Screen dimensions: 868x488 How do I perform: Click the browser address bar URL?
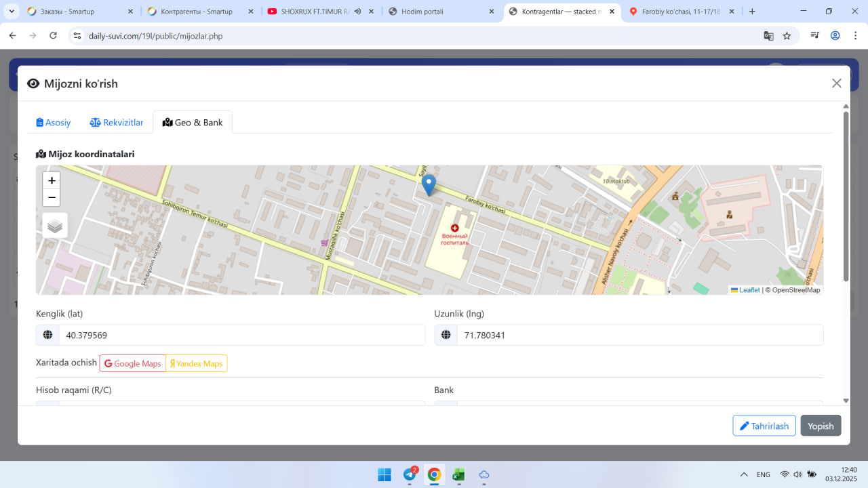tap(155, 36)
